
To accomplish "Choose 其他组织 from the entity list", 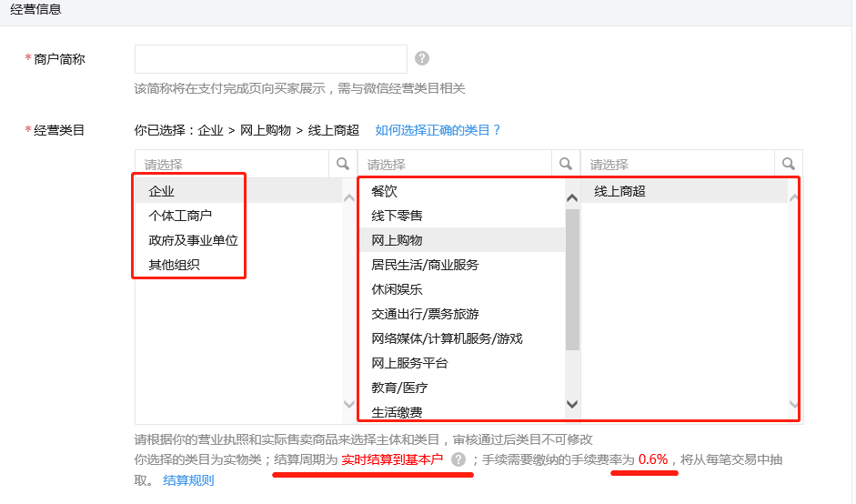I will [174, 265].
